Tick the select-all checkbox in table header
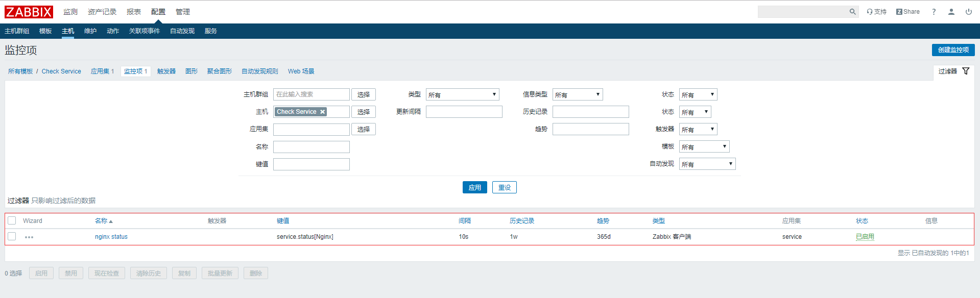The height and width of the screenshot is (298, 980). click(12, 220)
